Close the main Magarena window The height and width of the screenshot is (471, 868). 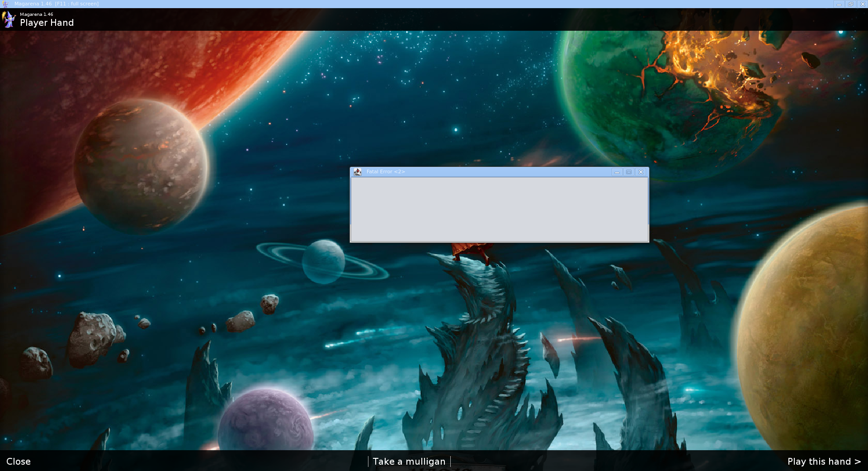862,4
